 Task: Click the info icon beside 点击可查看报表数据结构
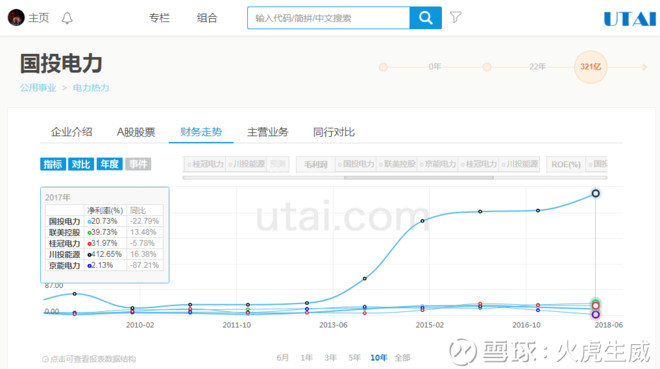point(45,359)
